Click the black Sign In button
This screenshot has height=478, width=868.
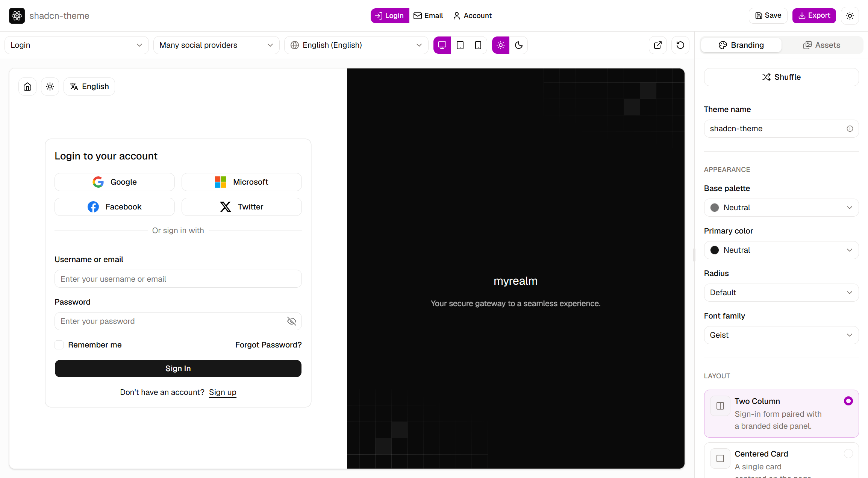[x=178, y=369]
